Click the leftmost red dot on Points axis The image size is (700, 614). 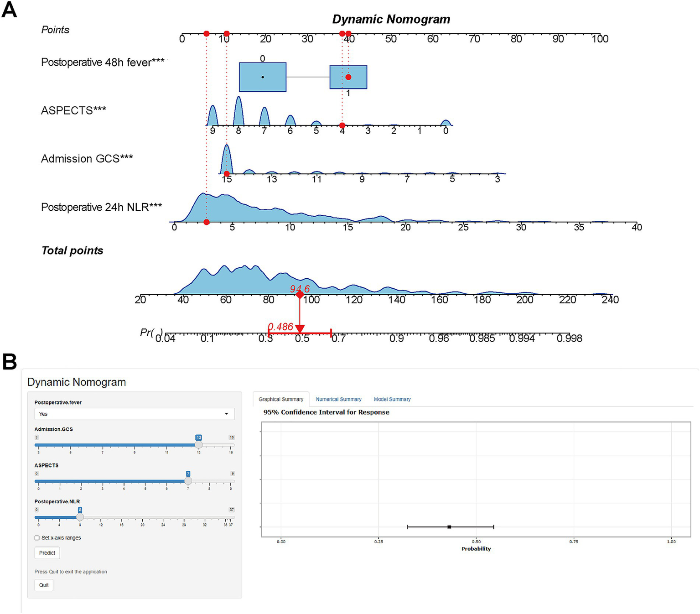pyautogui.click(x=207, y=34)
